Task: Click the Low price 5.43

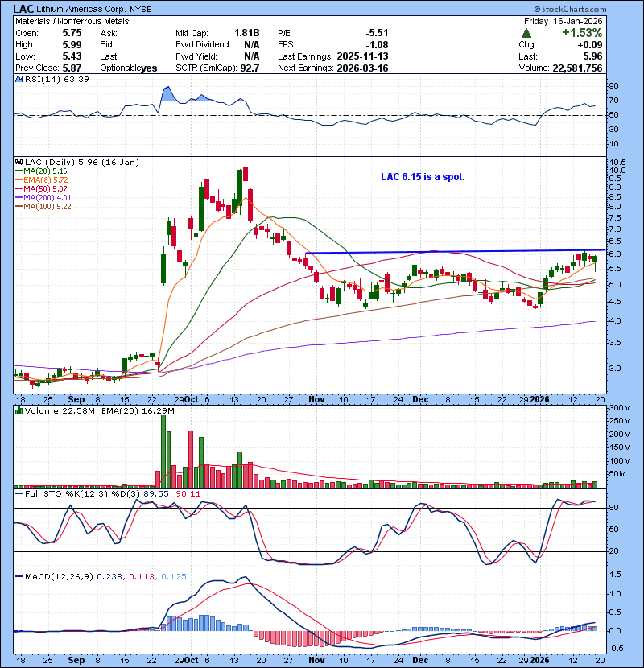Action: 72,56
